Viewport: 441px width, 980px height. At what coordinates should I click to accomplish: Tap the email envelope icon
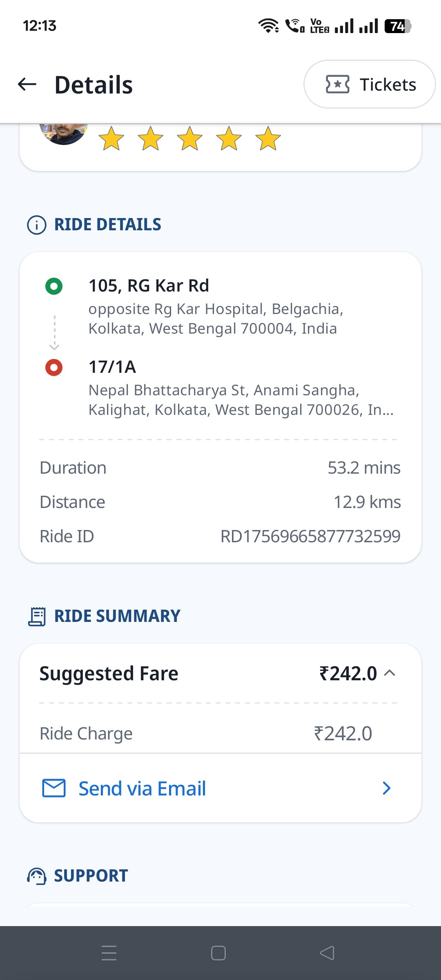(54, 788)
